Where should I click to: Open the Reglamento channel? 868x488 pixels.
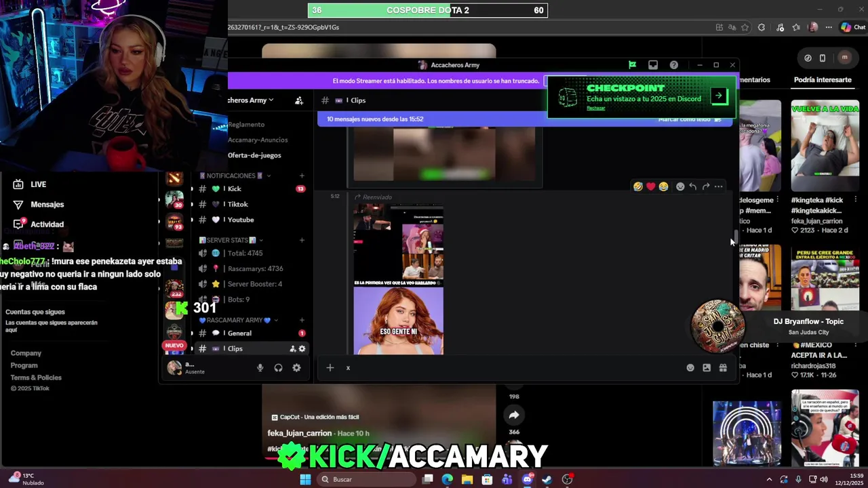246,125
